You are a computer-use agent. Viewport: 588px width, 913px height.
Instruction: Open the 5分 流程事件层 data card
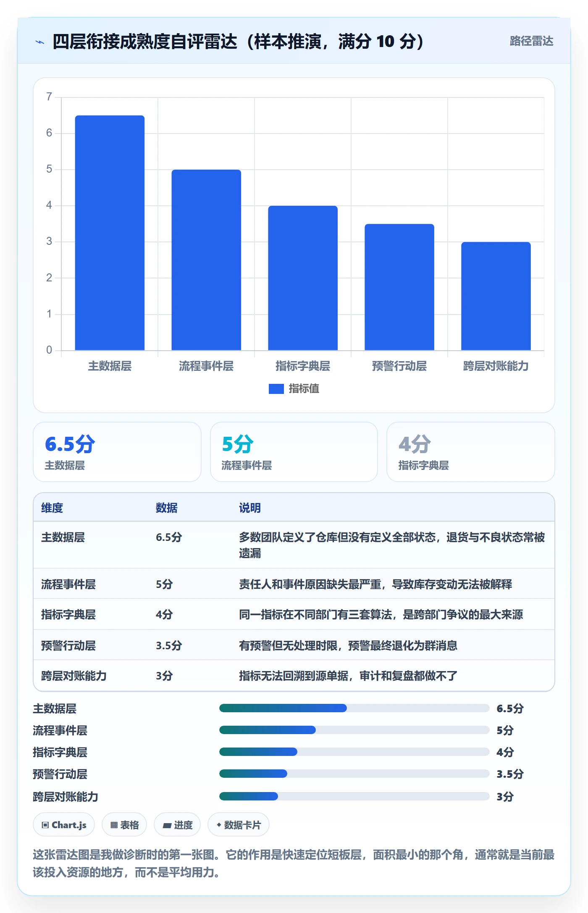294,452
